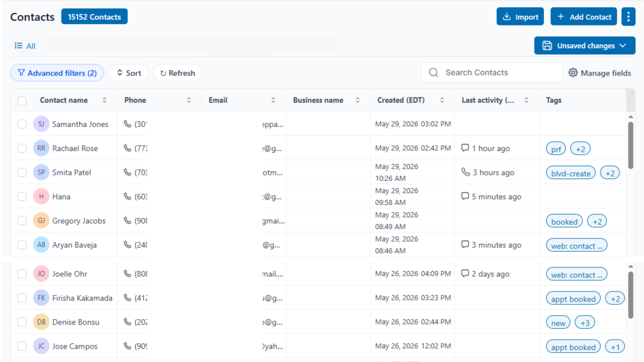This screenshot has height=362, width=644.
Task: Click the Add Contact button
Action: tap(584, 17)
